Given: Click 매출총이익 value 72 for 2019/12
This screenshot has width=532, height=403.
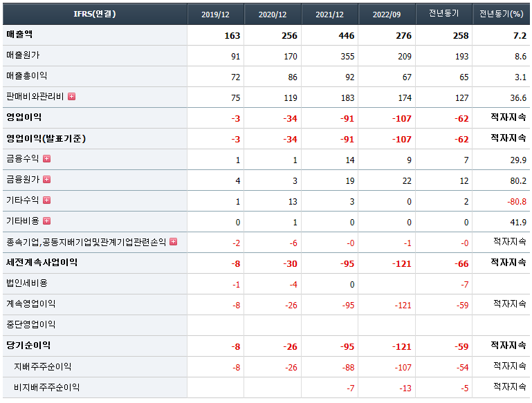Looking at the screenshot, I should (236, 77).
